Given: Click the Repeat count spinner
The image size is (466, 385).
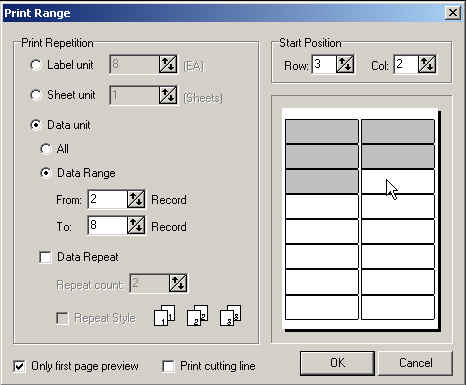Looking at the screenshot, I should coord(178,283).
